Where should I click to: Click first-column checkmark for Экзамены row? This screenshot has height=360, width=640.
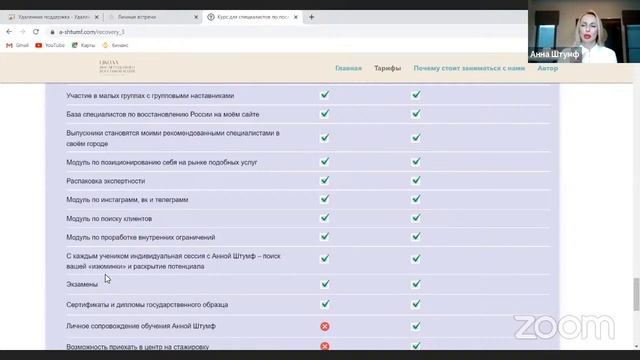(325, 284)
